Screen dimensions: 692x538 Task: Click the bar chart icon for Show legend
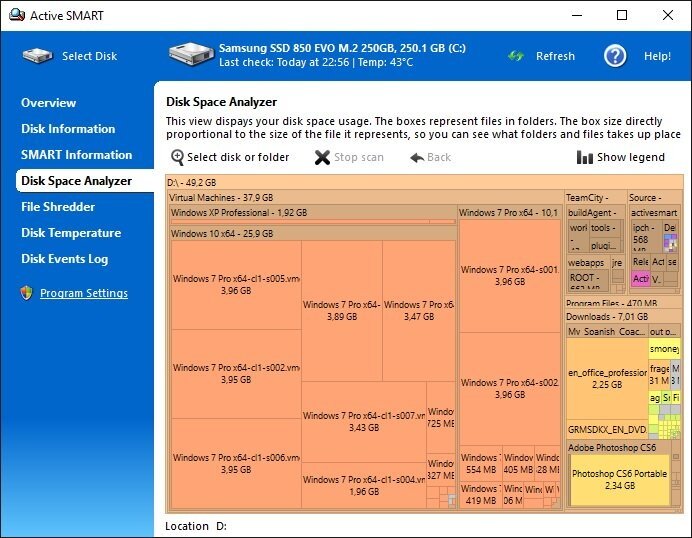click(584, 157)
